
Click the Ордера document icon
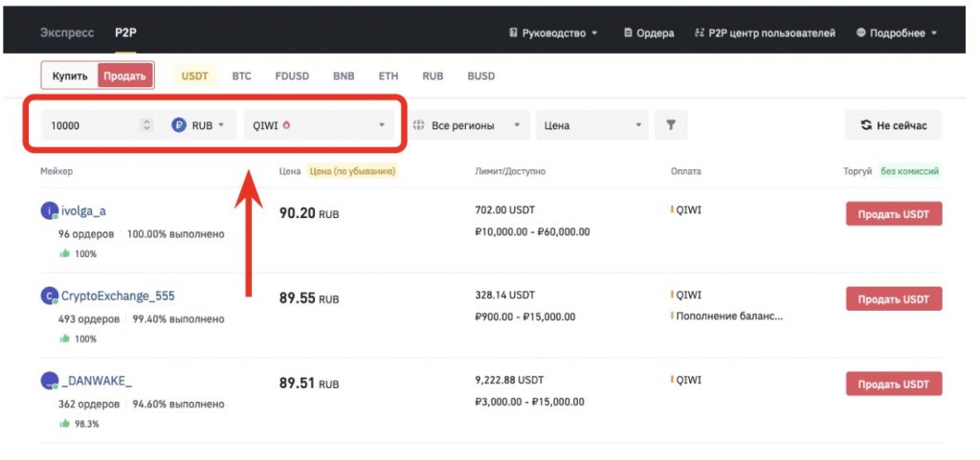click(628, 33)
